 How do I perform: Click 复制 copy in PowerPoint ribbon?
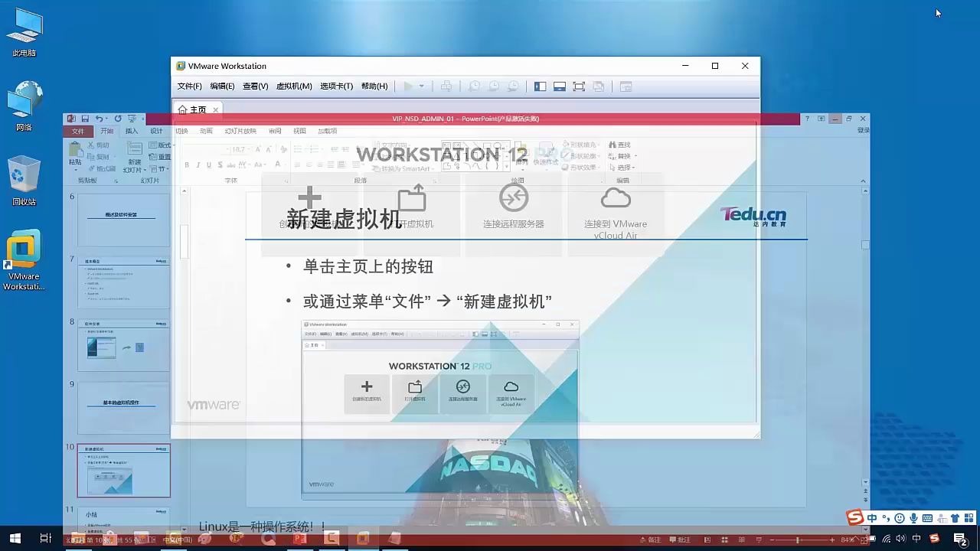coord(98,157)
